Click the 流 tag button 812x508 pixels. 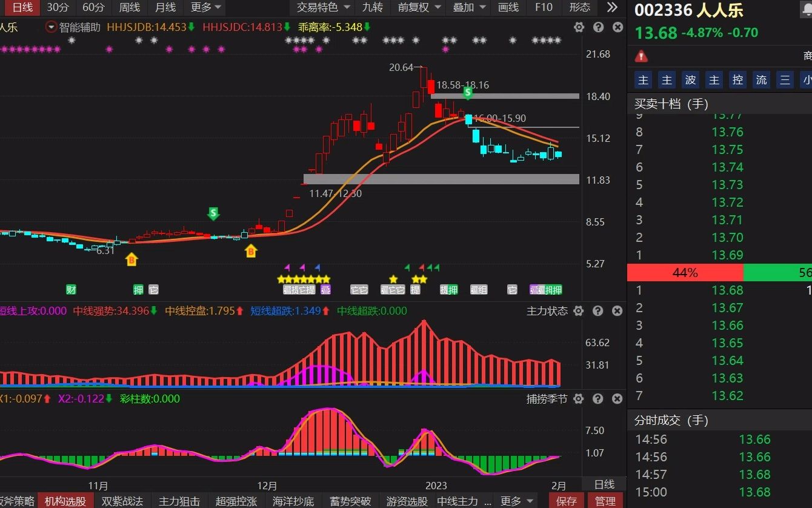point(761,80)
